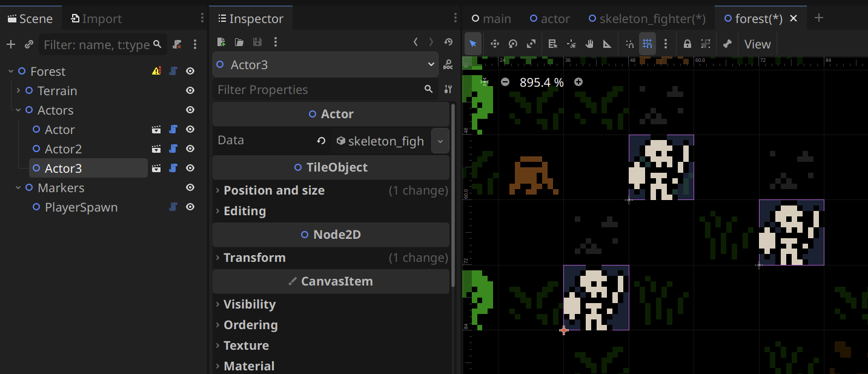868x374 pixels.
Task: Hide the Terrain node
Action: pyautogui.click(x=190, y=90)
